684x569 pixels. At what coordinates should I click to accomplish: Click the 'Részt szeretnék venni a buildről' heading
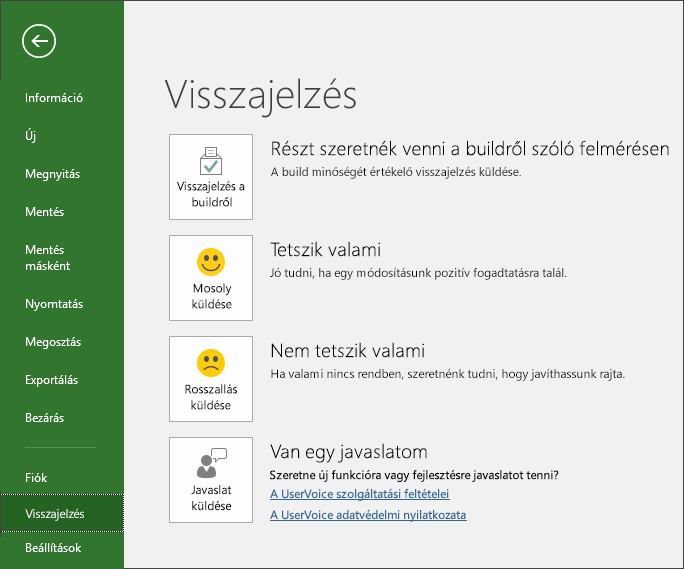click(x=470, y=149)
